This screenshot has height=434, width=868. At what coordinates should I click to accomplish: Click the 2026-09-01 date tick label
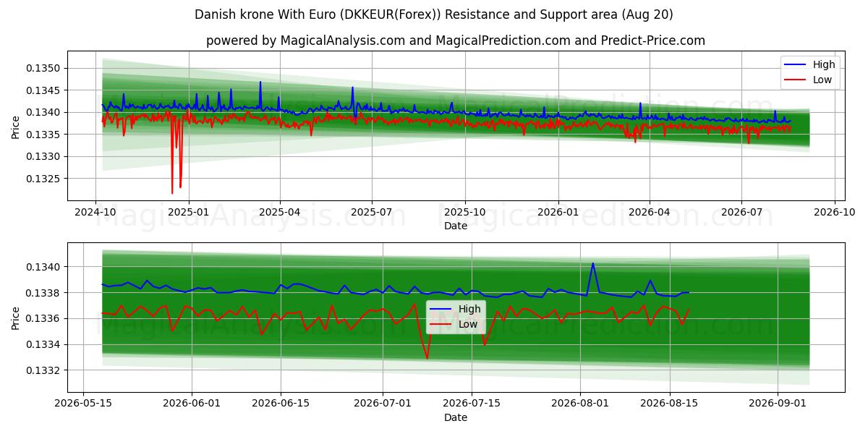tap(778, 404)
